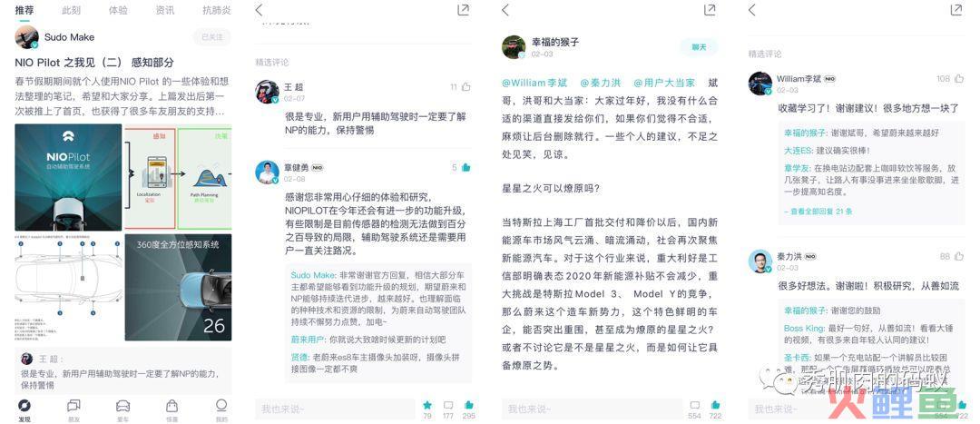Viewport: 980px width, 424px height.
Task: Switch to the 此刻 tab
Action: click(72, 11)
